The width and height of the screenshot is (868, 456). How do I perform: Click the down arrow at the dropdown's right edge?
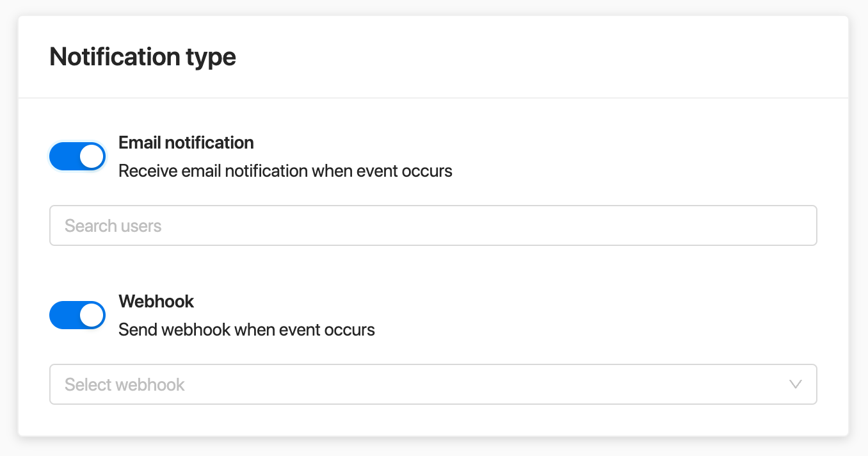point(796,384)
